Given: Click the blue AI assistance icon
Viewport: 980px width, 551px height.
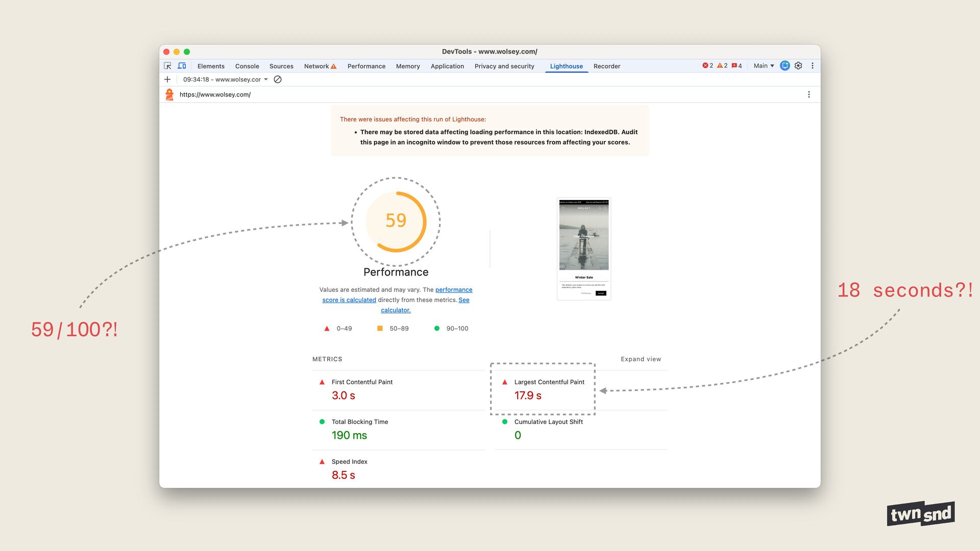Looking at the screenshot, I should click(785, 66).
